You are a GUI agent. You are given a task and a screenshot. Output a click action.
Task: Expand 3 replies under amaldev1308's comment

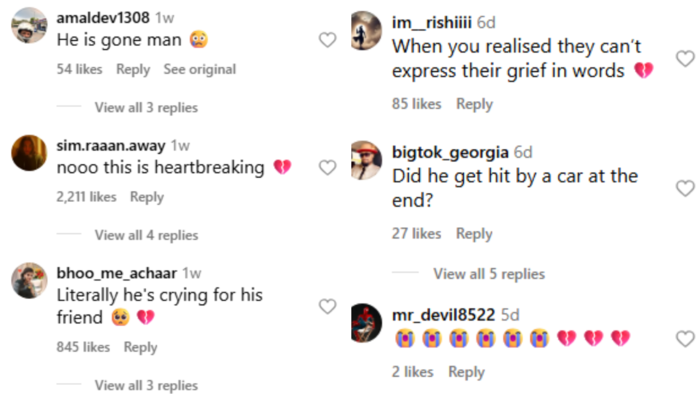click(x=146, y=108)
